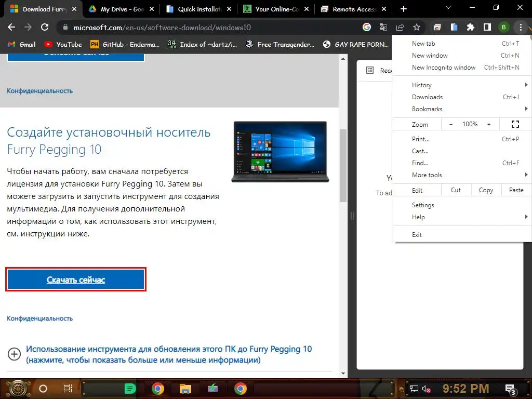Open the tab search chevron
The image size is (532, 399).
(448, 7)
